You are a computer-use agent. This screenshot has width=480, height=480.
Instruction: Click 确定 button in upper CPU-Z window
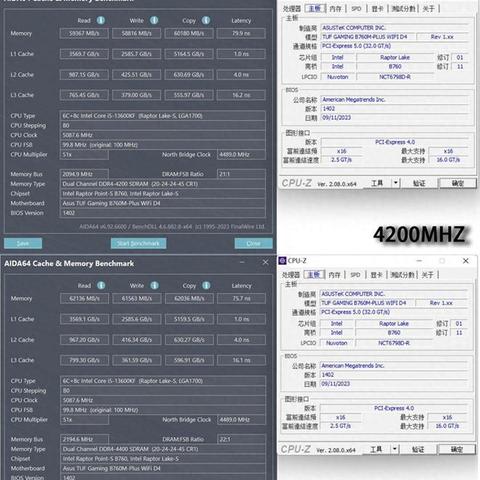click(x=458, y=183)
